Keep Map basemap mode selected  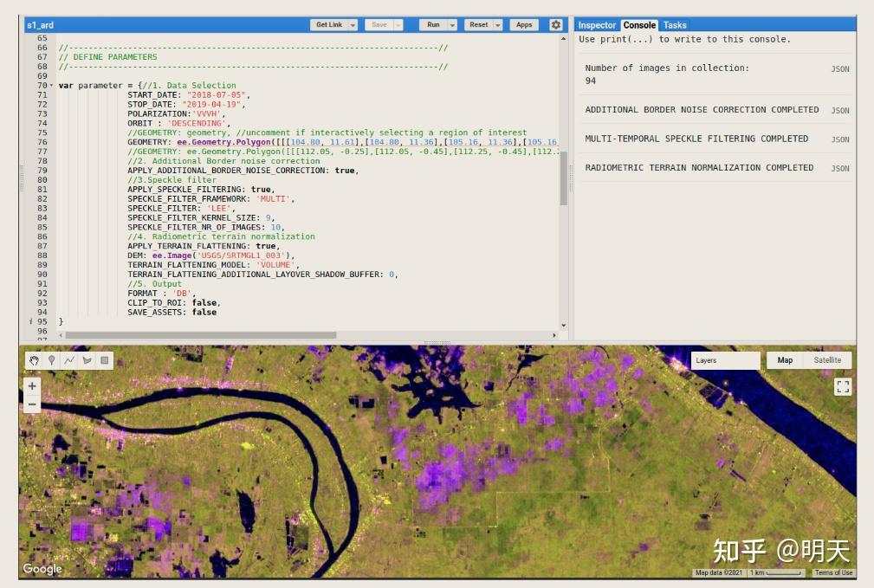(x=785, y=359)
